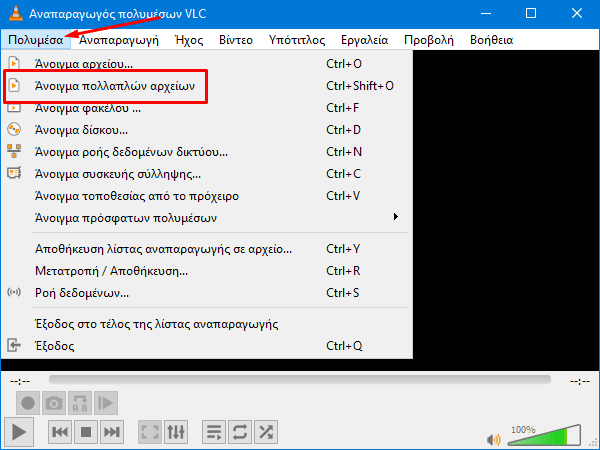Click the broadcast icon beside Ροή δεδομένων

pos(14,293)
